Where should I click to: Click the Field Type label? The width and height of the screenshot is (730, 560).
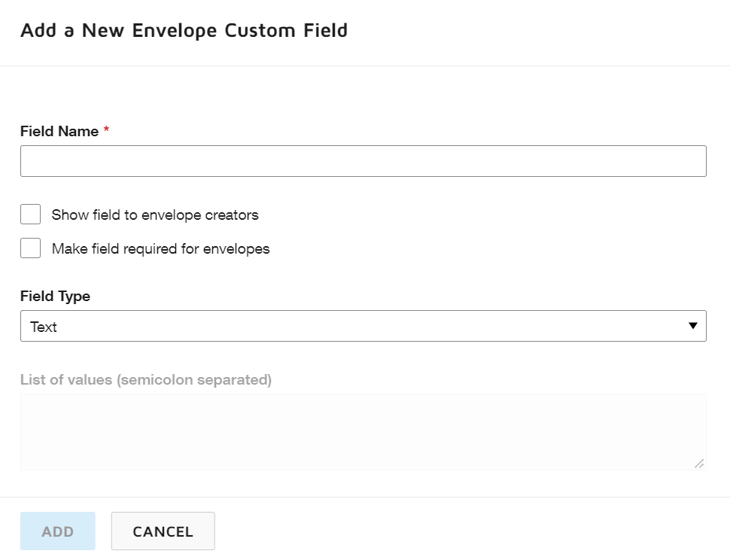(x=55, y=296)
